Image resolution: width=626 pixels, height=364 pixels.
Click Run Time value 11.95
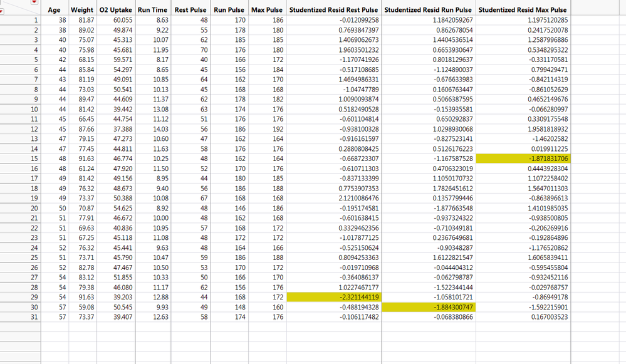click(x=161, y=50)
